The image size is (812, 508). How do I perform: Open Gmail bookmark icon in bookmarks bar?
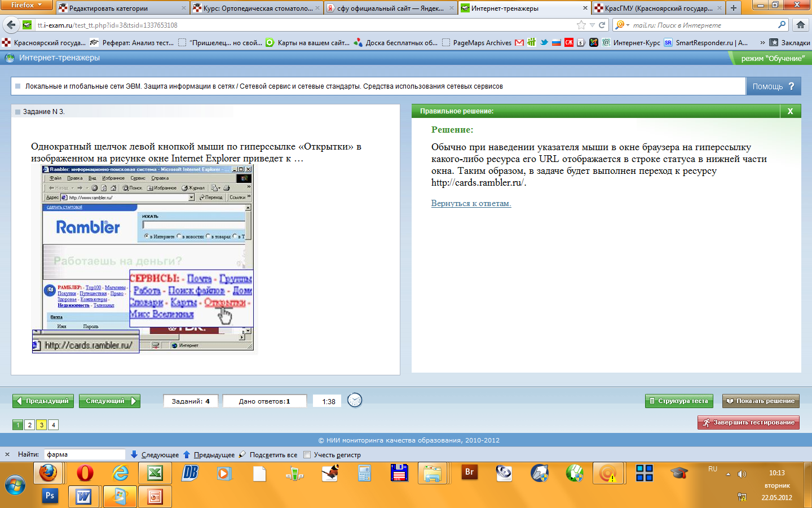(x=519, y=42)
